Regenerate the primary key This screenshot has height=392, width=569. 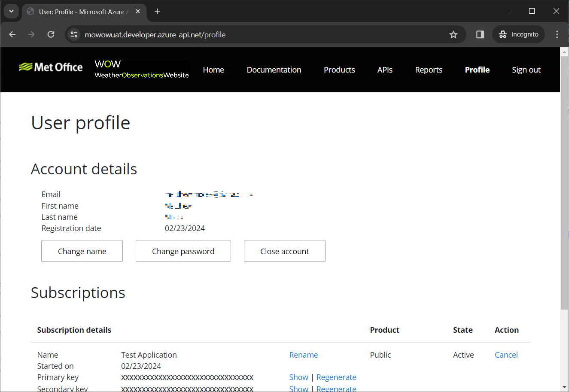click(336, 377)
